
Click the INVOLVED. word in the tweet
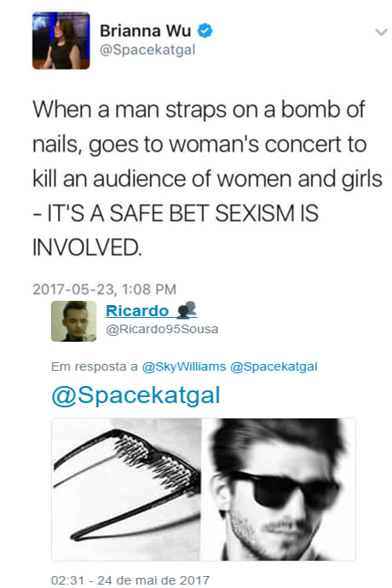[88, 247]
